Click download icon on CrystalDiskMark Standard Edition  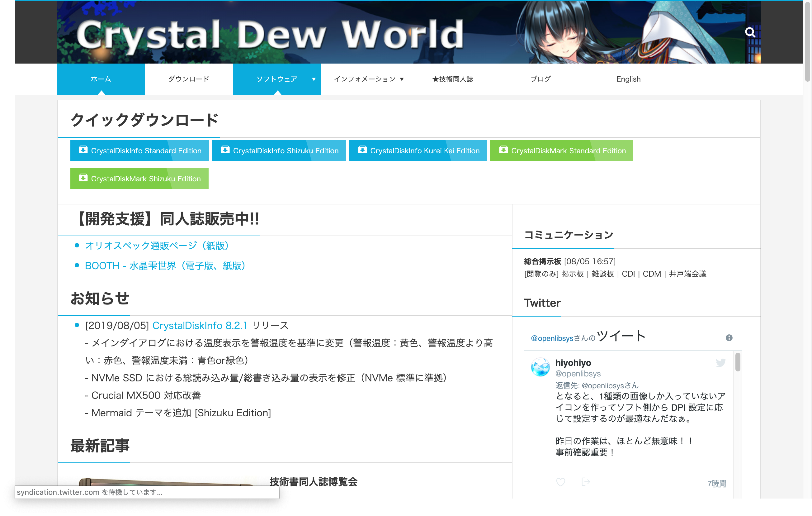click(503, 150)
